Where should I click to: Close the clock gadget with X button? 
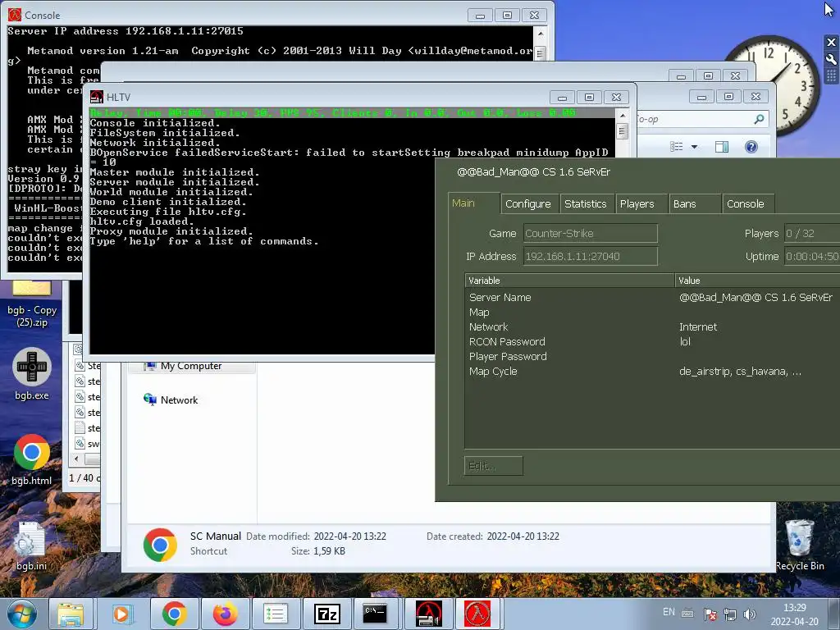(831, 43)
